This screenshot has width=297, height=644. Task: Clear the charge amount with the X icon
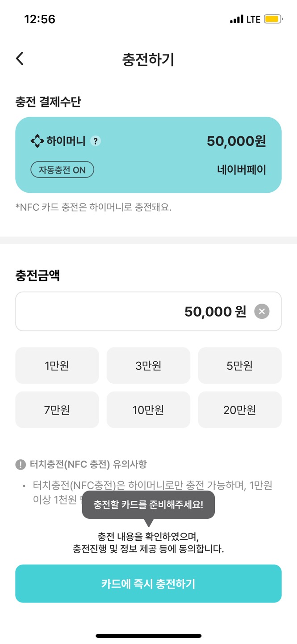pos(261,311)
